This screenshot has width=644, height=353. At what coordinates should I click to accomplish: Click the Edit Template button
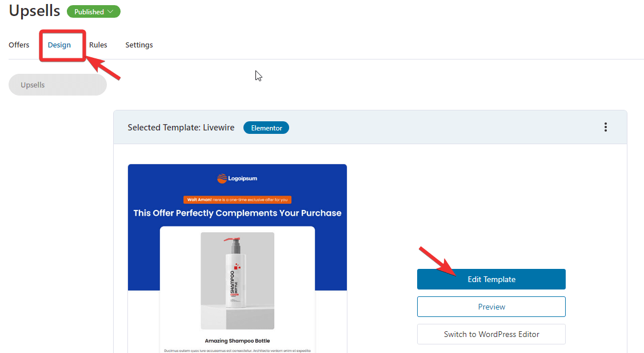click(x=491, y=279)
